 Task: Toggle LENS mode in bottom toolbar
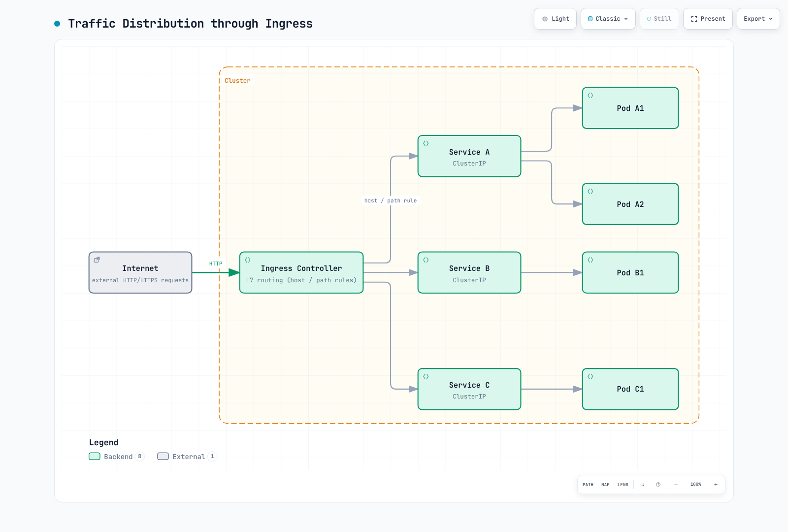[623, 485]
